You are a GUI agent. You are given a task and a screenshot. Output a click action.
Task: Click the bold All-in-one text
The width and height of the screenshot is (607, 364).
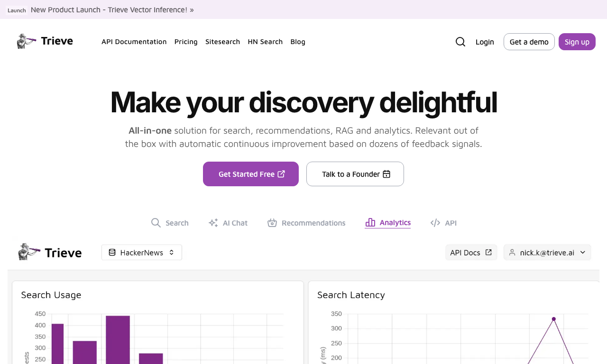point(150,130)
